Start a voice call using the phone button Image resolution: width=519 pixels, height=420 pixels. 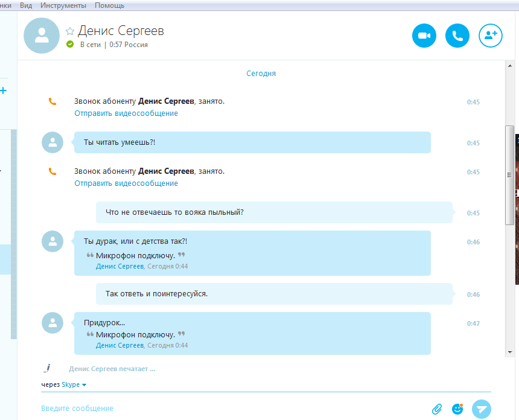coord(457,36)
